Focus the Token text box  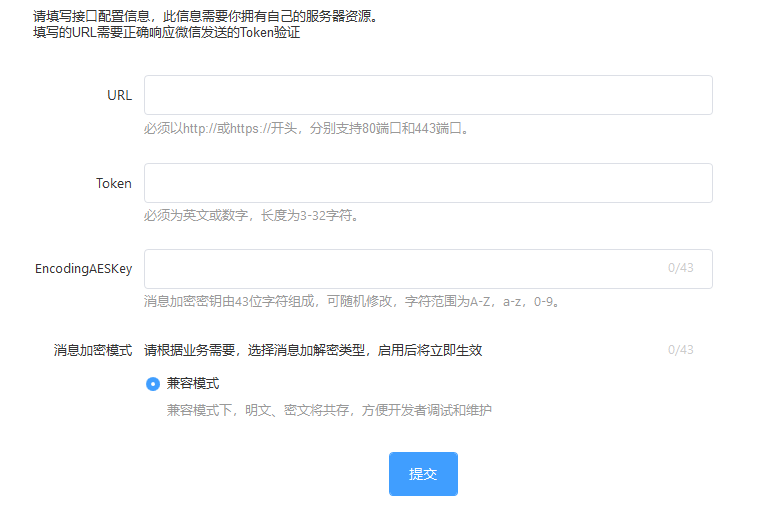coord(428,183)
